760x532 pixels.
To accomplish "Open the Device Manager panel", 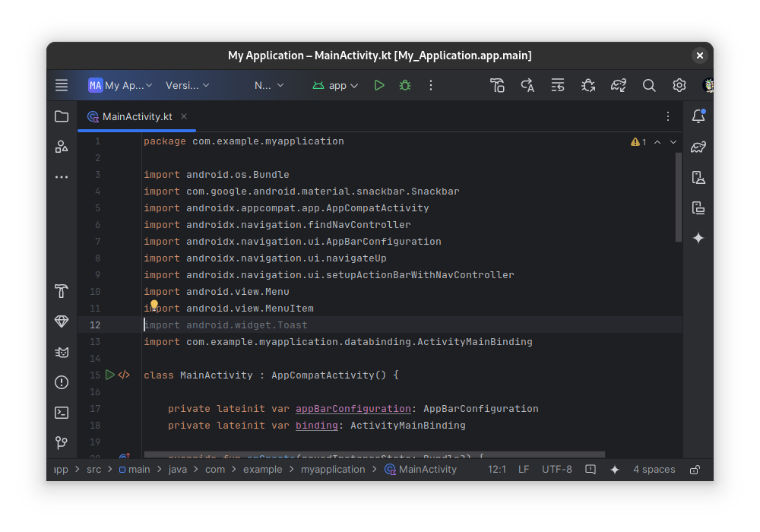I will tap(698, 177).
